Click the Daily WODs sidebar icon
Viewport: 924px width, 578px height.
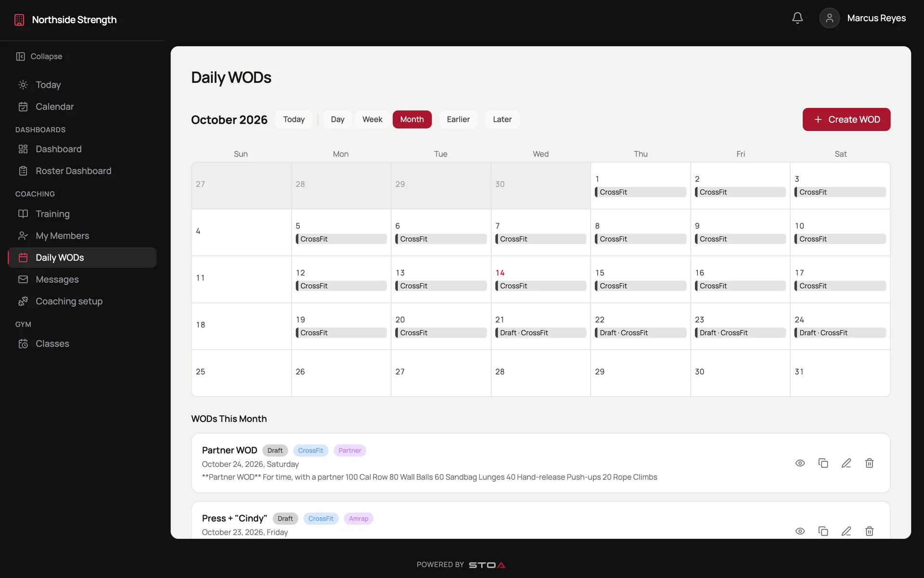click(x=23, y=258)
